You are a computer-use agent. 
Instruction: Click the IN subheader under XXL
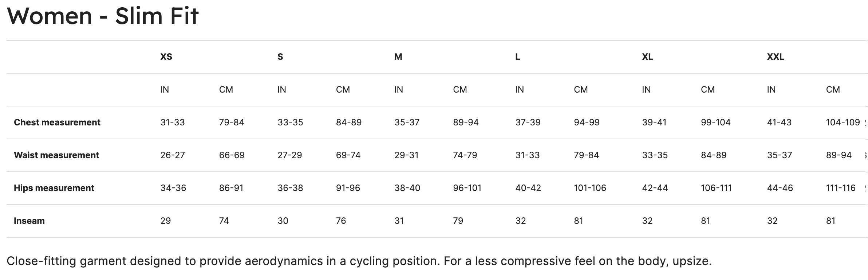(x=771, y=90)
